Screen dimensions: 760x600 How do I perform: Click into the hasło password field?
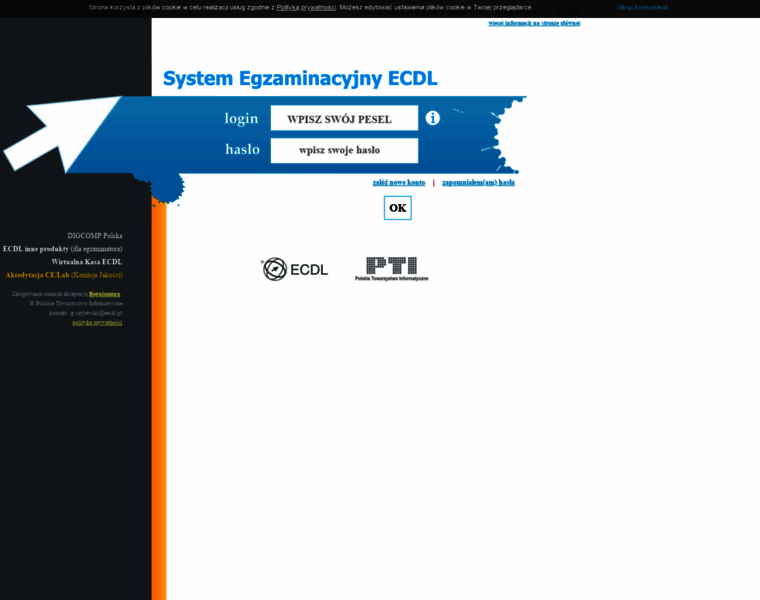tap(344, 150)
